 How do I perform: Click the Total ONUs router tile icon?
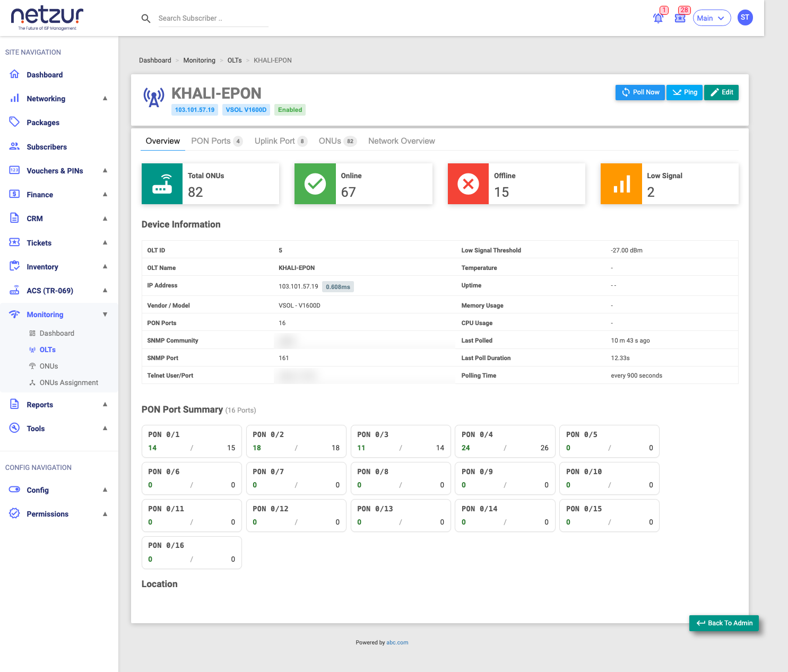click(162, 184)
